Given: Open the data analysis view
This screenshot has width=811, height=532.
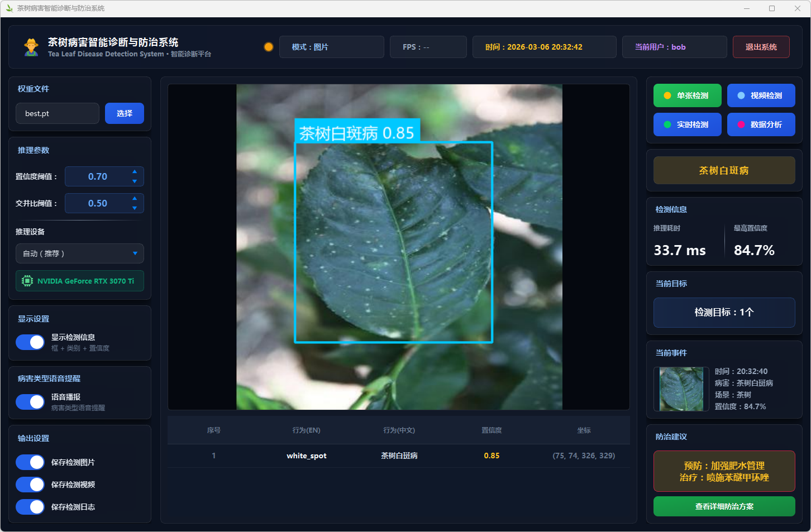Looking at the screenshot, I should pos(761,124).
